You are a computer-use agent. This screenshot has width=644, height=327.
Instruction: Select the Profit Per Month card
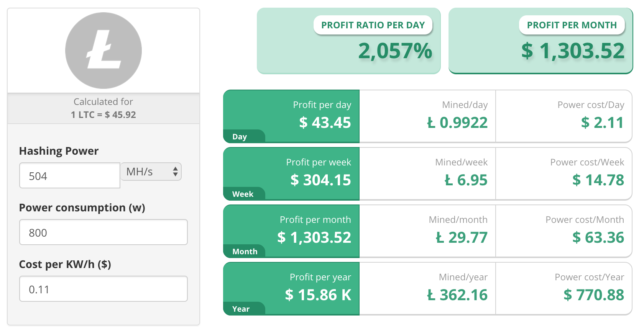point(540,41)
